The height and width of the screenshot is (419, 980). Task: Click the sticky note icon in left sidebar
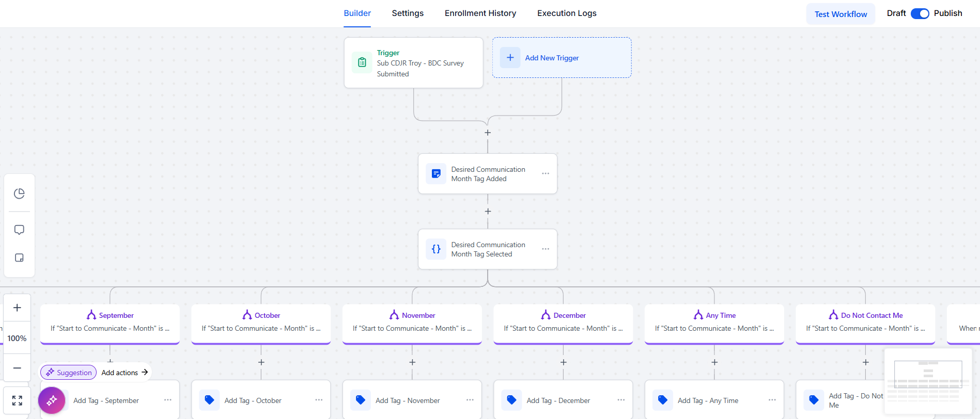[19, 257]
